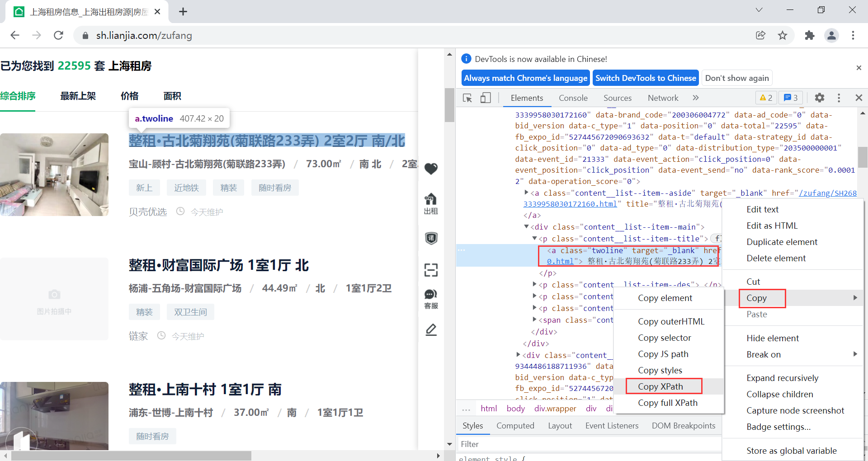Viewport: 868px width, 461px height.
Task: Open the DOM Breakpoints tab
Action: click(683, 425)
